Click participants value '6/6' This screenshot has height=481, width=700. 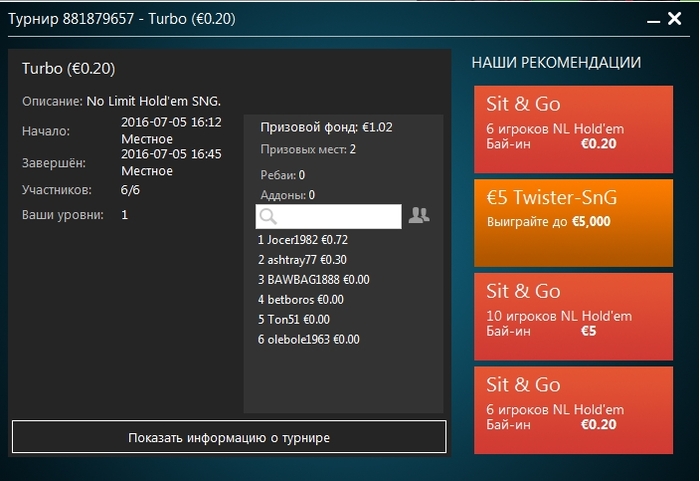130,190
